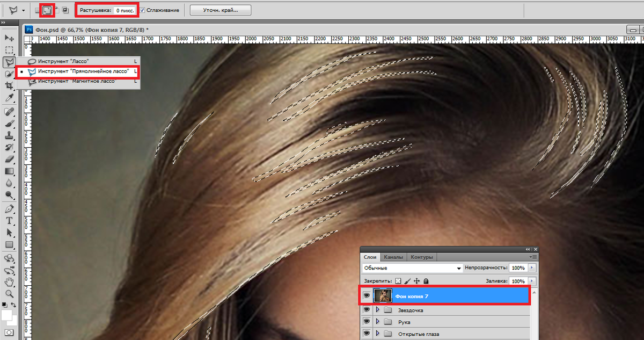Hide the Фон копия 7 layer

[x=367, y=296]
